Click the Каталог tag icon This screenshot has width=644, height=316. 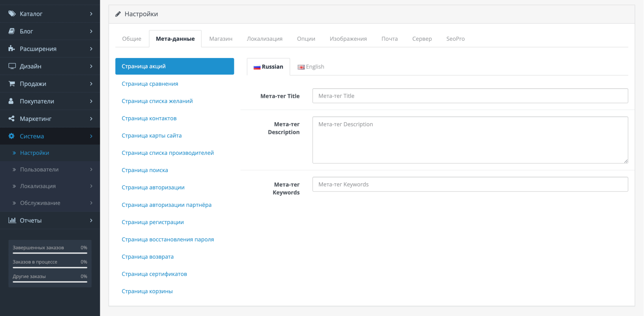tap(12, 14)
